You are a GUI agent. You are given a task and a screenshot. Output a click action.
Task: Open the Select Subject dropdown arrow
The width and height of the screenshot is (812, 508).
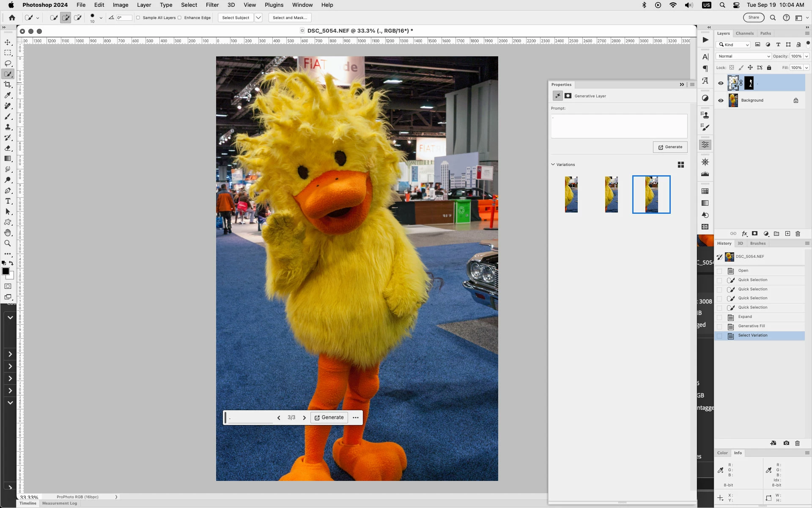click(x=258, y=18)
